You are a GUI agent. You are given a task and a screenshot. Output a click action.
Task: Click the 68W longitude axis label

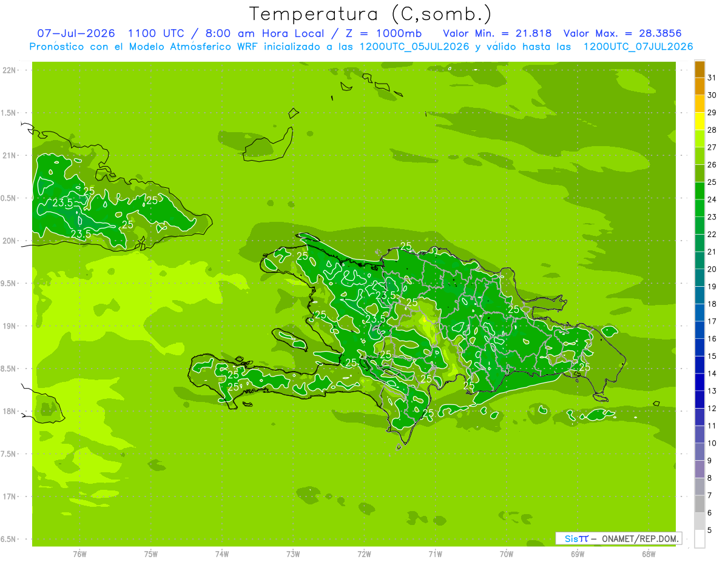click(x=648, y=554)
